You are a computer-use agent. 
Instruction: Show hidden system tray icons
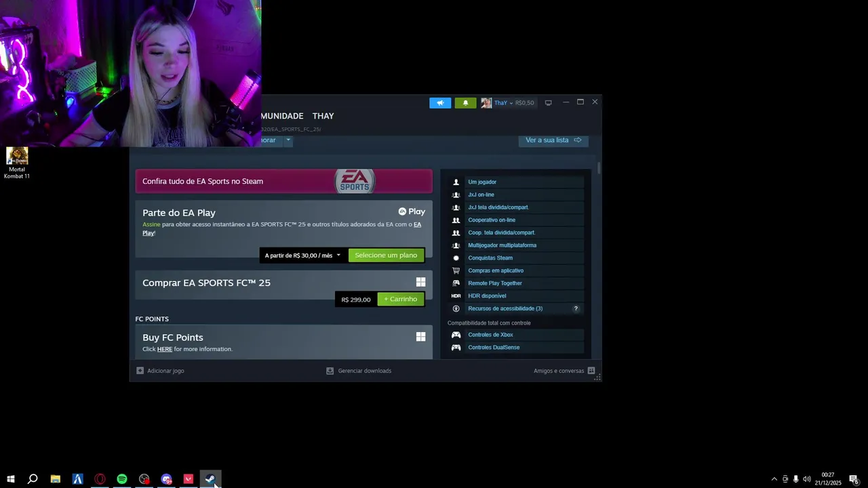tap(774, 479)
